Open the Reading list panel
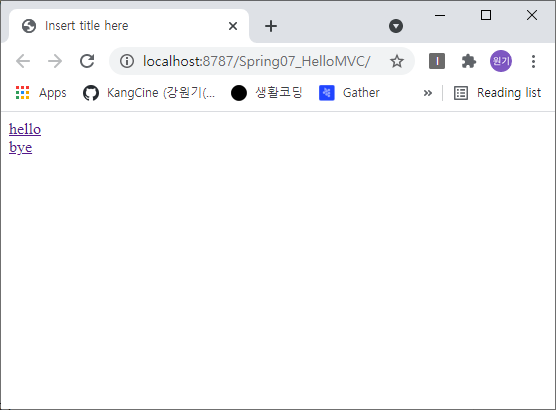Screen dimensions: 556x410 (497, 93)
